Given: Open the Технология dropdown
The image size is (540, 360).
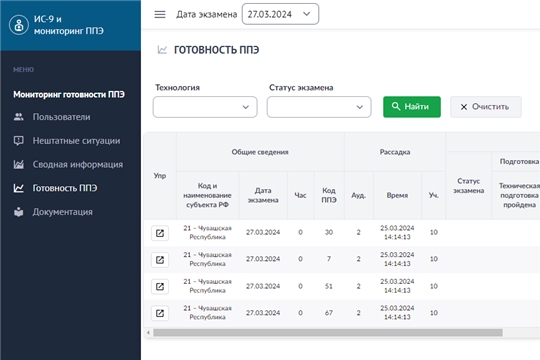Looking at the screenshot, I should (205, 107).
